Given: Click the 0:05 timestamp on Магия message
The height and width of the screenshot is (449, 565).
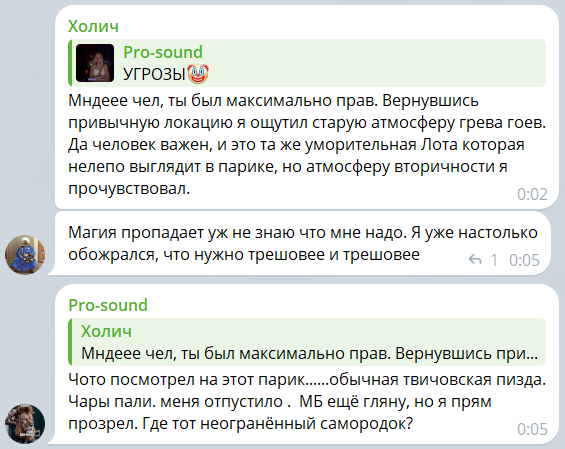Looking at the screenshot, I should coord(524,260).
